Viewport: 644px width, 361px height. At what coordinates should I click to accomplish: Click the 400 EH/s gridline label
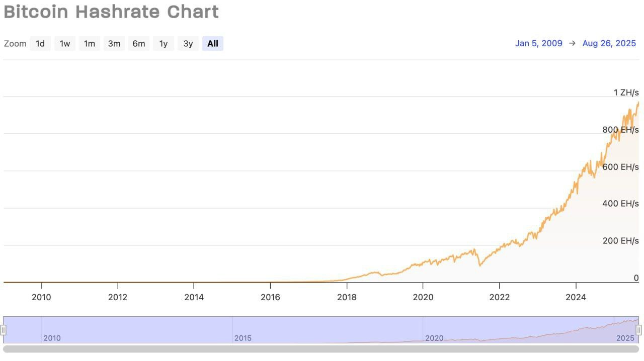pyautogui.click(x=620, y=204)
